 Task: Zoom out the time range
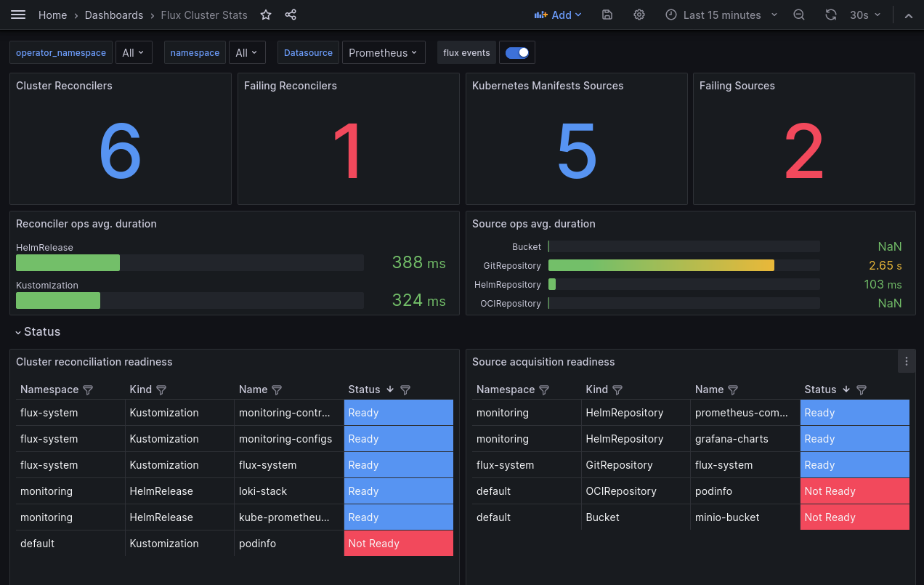[799, 15]
